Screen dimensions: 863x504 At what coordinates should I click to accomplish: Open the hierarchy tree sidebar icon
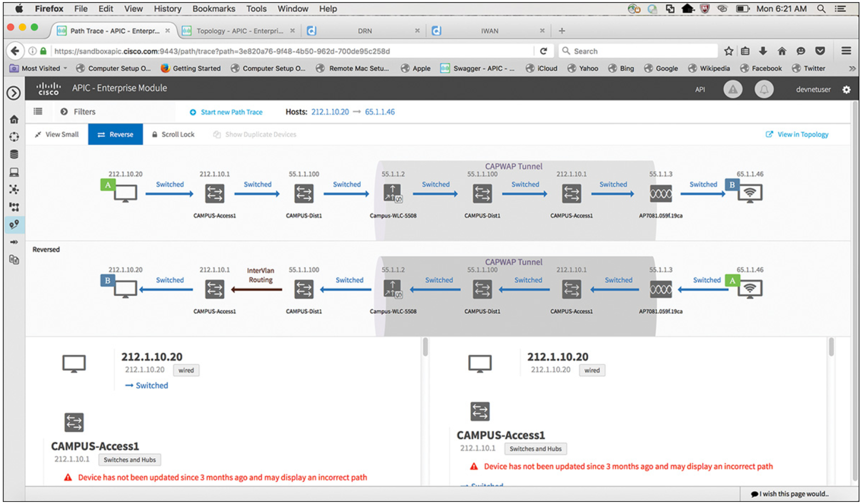(14, 207)
